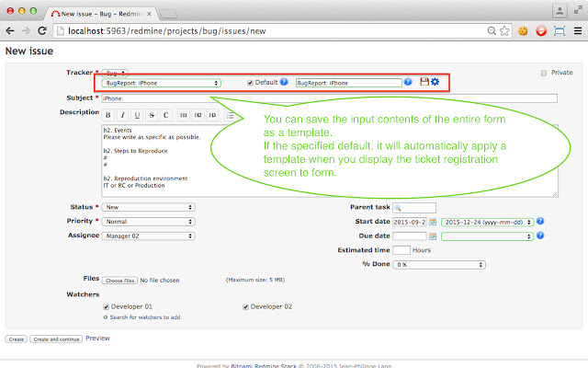This screenshot has height=368, width=588.
Task: Click Create and continue button
Action: [56, 339]
